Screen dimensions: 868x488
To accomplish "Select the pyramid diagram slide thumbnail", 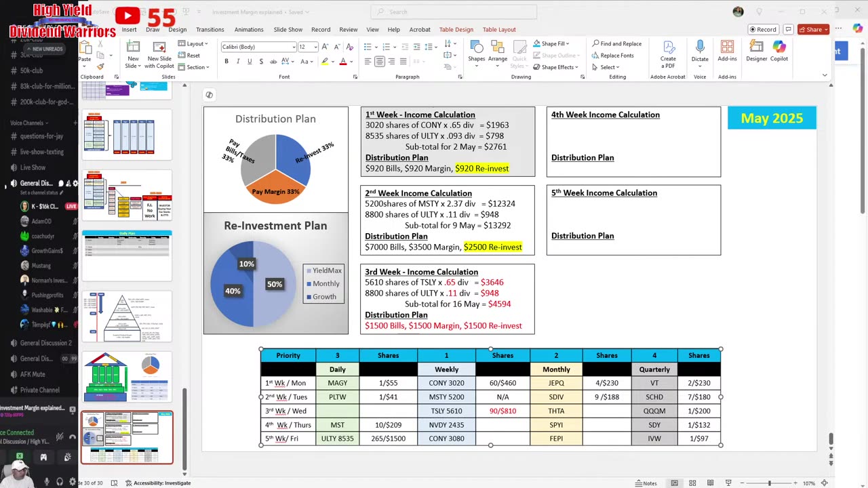I will [x=127, y=317].
